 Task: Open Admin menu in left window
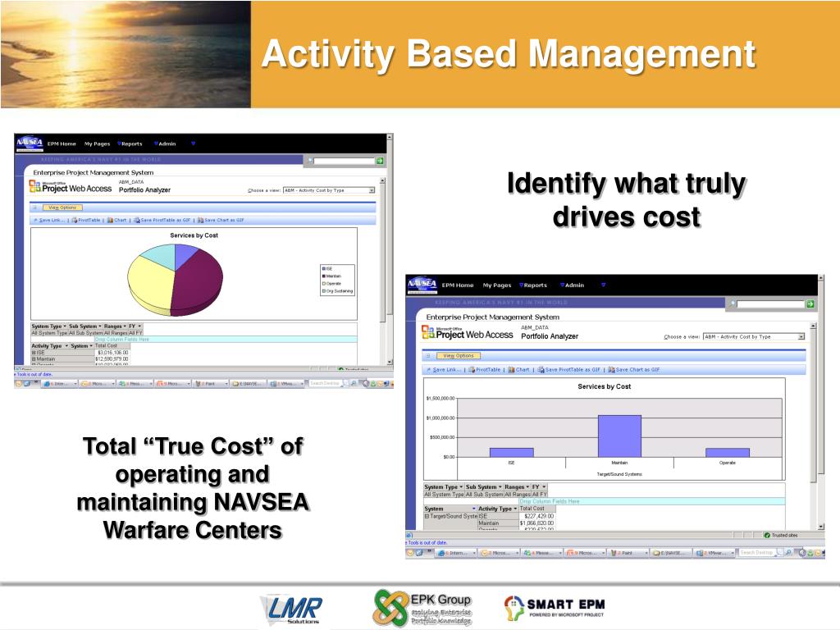(166, 144)
